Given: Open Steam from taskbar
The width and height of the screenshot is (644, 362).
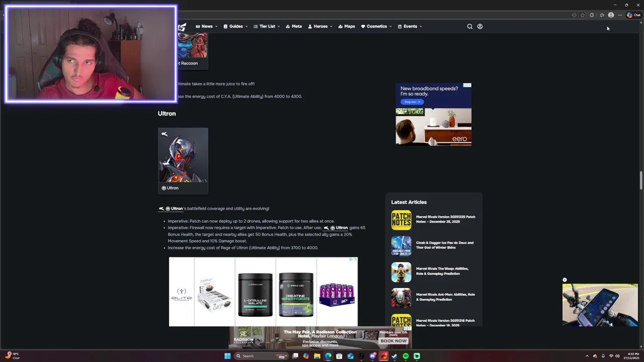Looking at the screenshot, I should click(x=394, y=356).
